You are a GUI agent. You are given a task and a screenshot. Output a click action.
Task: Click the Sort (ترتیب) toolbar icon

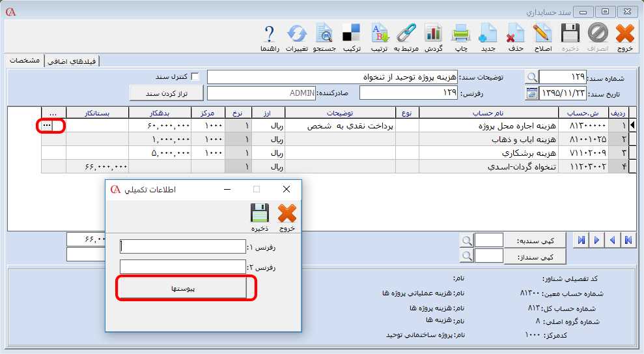[x=379, y=35]
